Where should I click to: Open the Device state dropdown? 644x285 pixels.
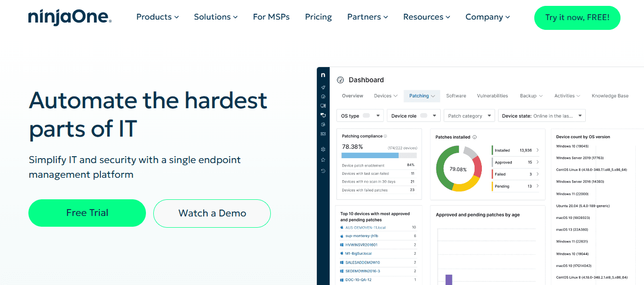point(542,116)
